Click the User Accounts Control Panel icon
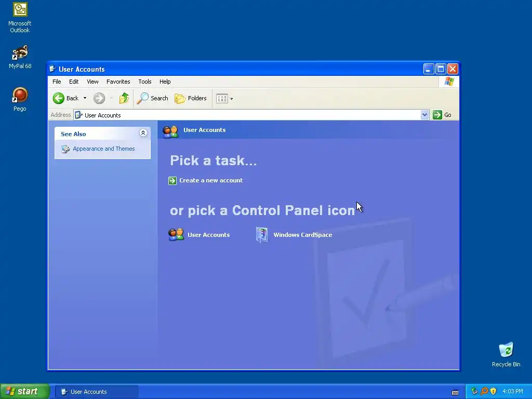The image size is (532, 399). [176, 235]
